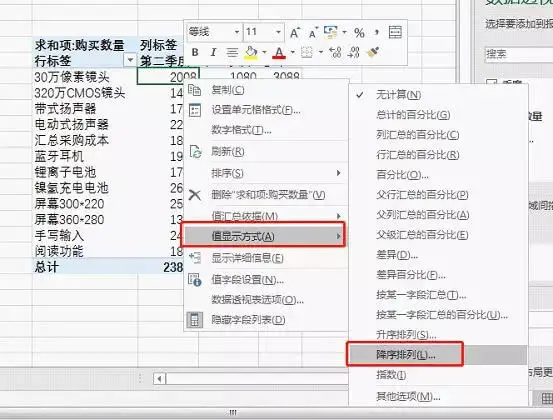
Task: Apply the yellow fill color bucket
Action: (x=251, y=53)
